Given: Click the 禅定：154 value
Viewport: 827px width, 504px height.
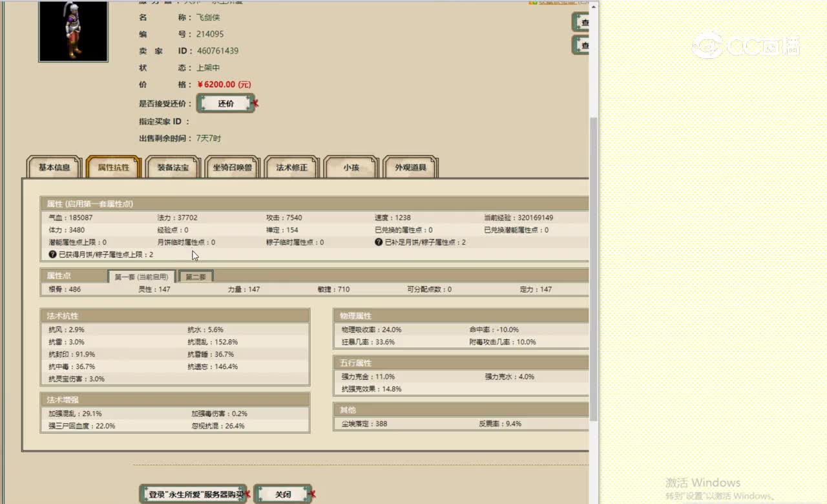Looking at the screenshot, I should point(282,230).
